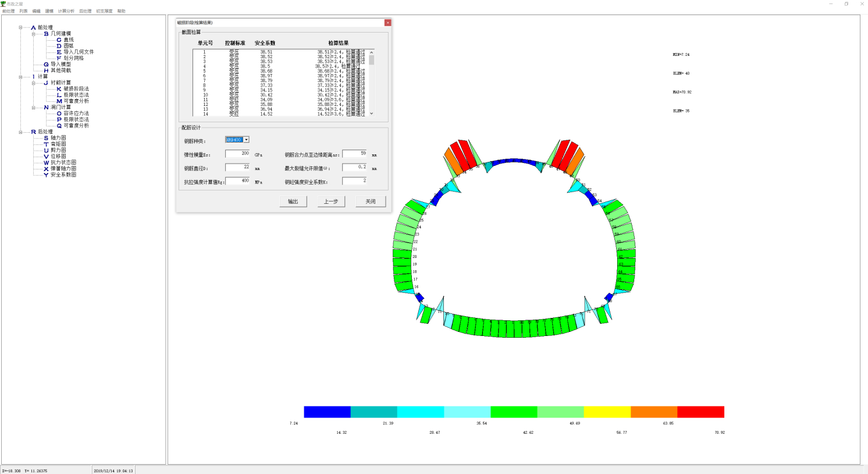This screenshot has width=868, height=474.
Task: Click the 'S' icon beside 轴力图
Action: (46, 138)
